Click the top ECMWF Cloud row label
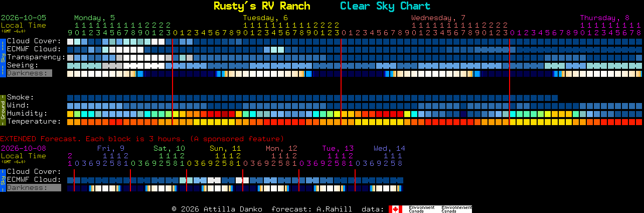Image resolution: width=644 pixels, height=213 pixels. click(x=34, y=49)
